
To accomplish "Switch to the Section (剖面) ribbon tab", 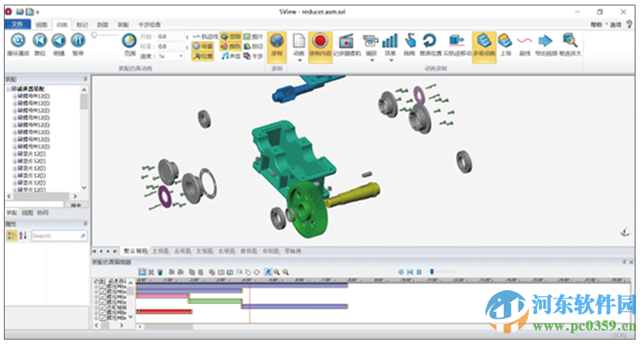I will point(103,25).
